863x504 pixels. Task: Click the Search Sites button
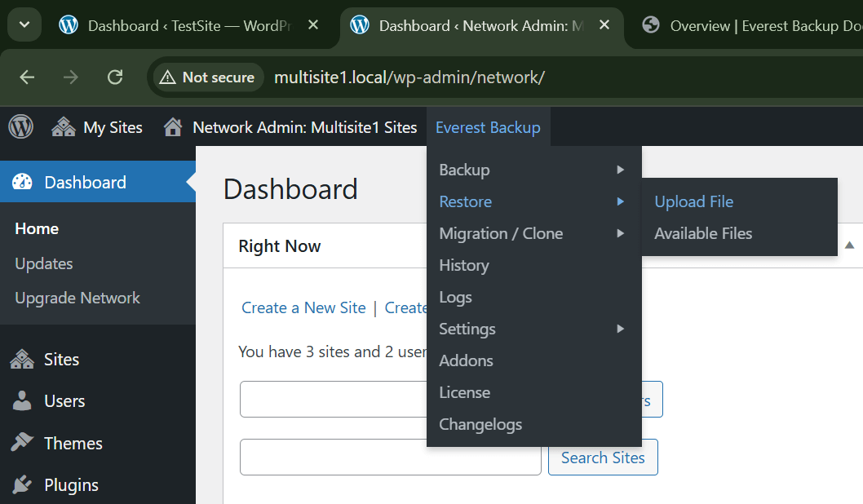click(603, 458)
